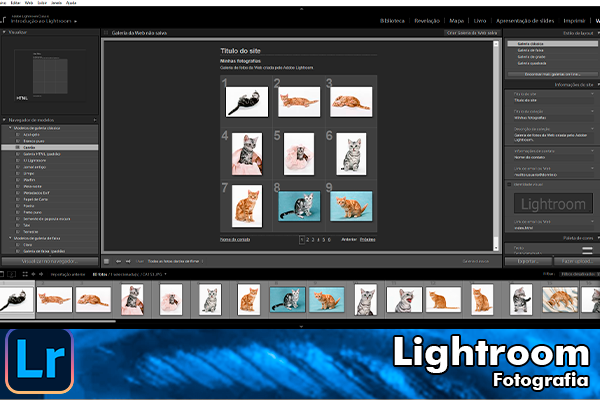Open grid view via filmstrip grid icon
Screen dimensions: 600x400
25,274
